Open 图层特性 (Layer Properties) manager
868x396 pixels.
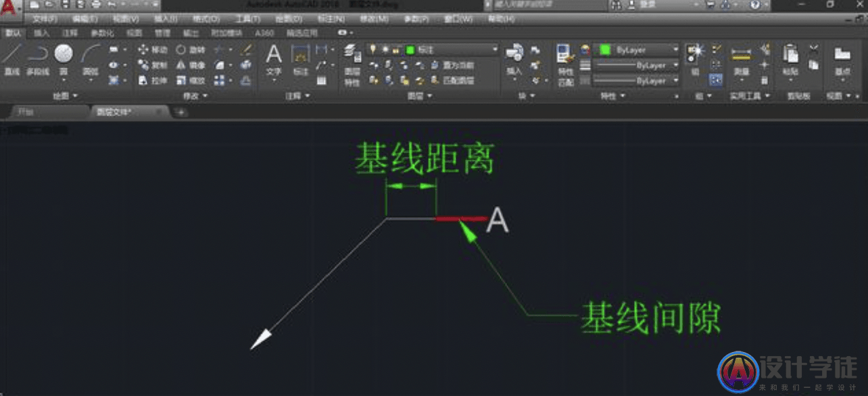(x=352, y=65)
